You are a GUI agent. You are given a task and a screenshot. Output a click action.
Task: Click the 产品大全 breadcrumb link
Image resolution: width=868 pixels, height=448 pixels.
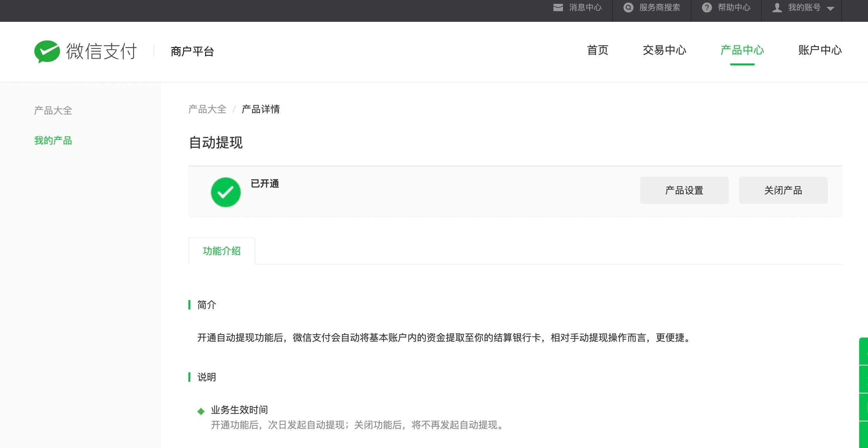(207, 109)
